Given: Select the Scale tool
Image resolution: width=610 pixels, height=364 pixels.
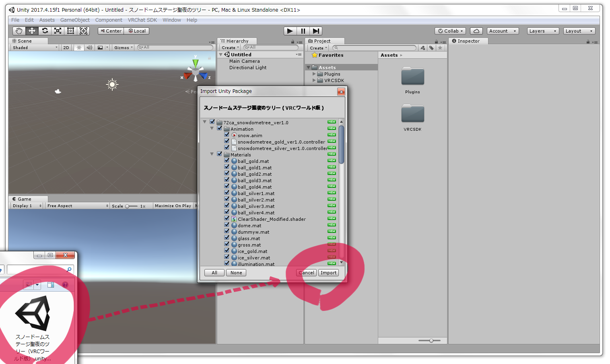Looking at the screenshot, I should coord(58,31).
